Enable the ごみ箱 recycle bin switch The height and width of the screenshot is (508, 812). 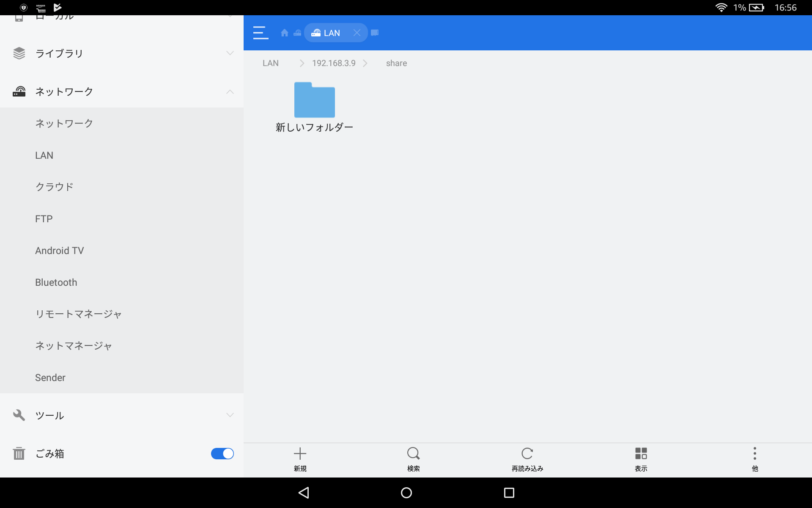pos(222,453)
